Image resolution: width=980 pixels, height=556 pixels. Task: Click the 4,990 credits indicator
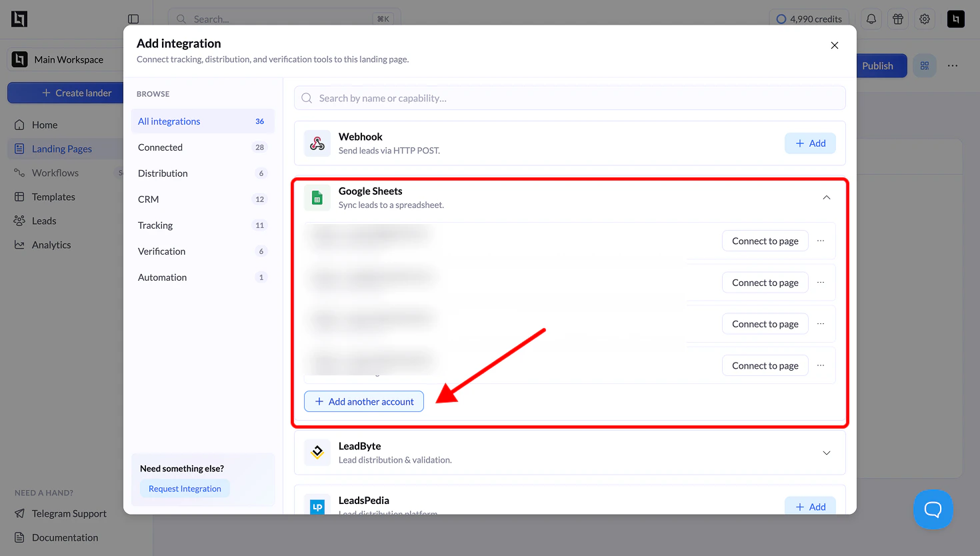809,19
